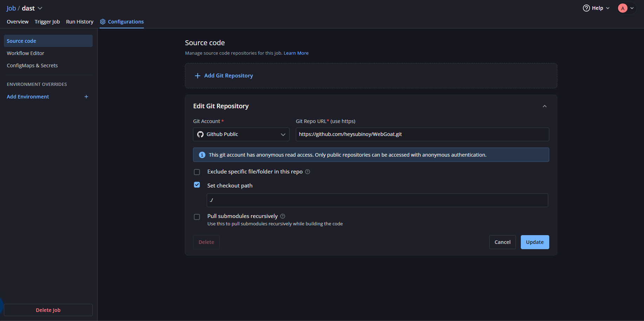644x321 pixels.
Task: Enable Exclude specific file/folder checkbox
Action: (x=197, y=172)
